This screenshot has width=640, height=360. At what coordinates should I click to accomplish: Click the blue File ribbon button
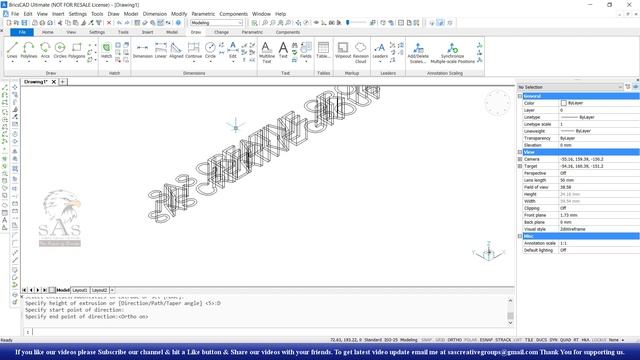coord(22,32)
